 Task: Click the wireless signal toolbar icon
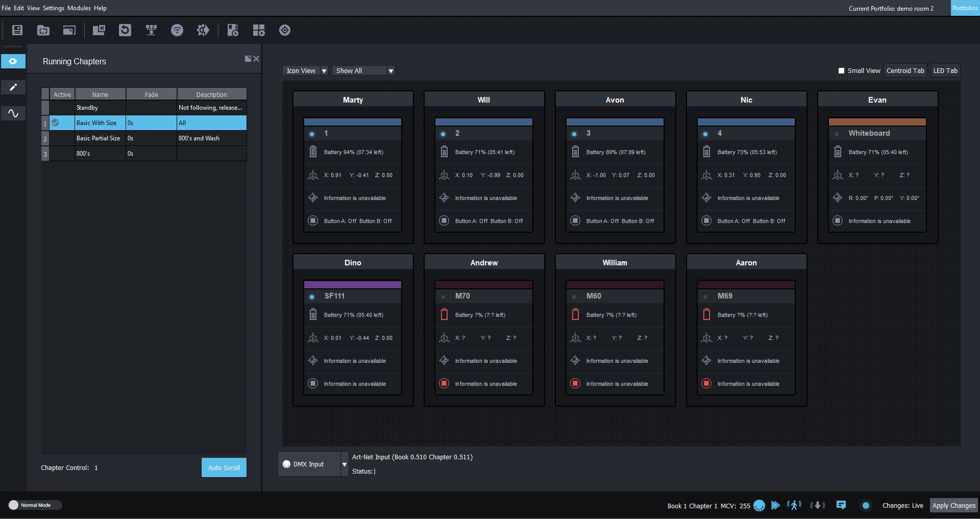177,30
